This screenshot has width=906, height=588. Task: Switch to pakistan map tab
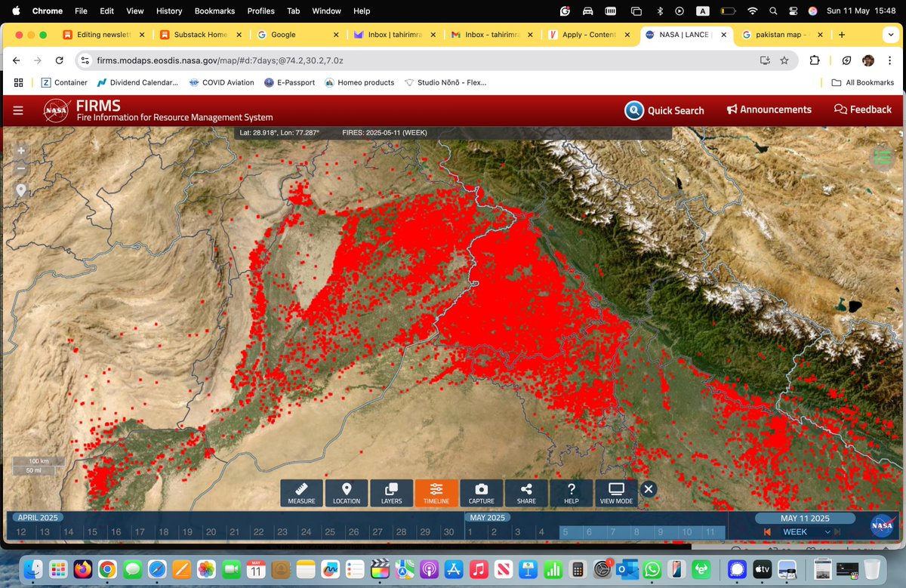coord(781,35)
